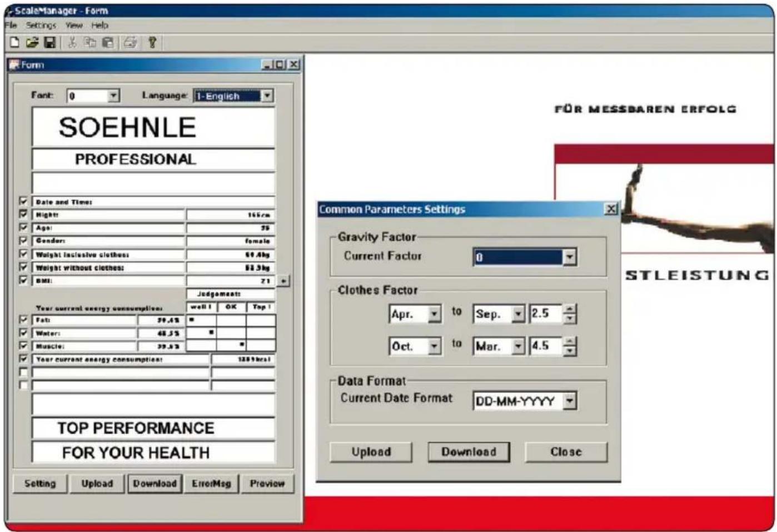This screenshot has width=777, height=532.
Task: Click the Download button in Form window
Action: pyautogui.click(x=155, y=484)
